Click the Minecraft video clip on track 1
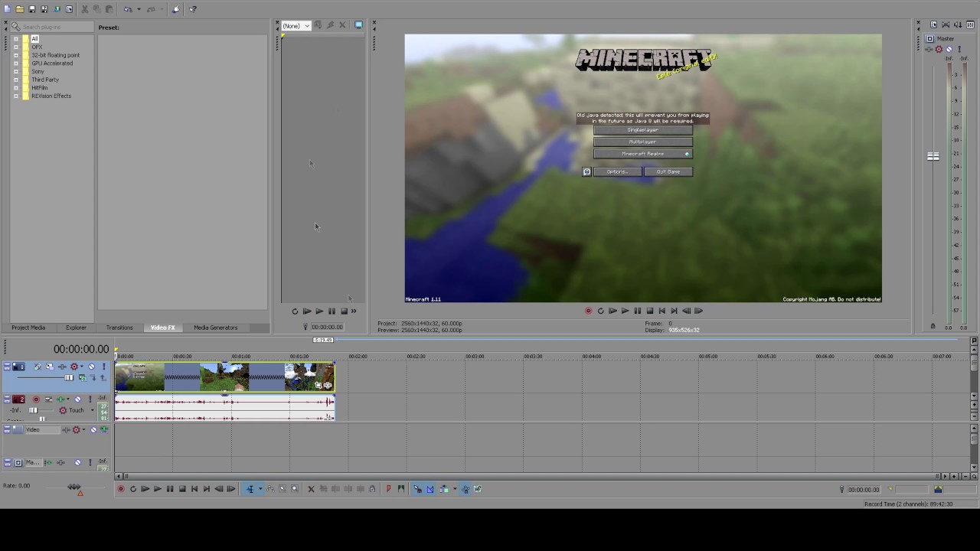980x551 pixels. [224, 377]
